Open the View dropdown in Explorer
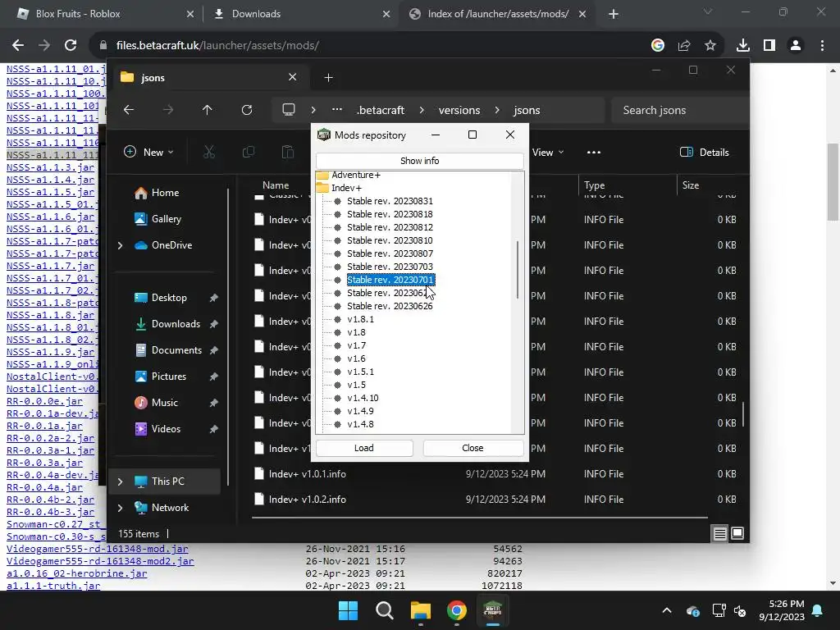Image resolution: width=840 pixels, height=630 pixels. (x=547, y=152)
